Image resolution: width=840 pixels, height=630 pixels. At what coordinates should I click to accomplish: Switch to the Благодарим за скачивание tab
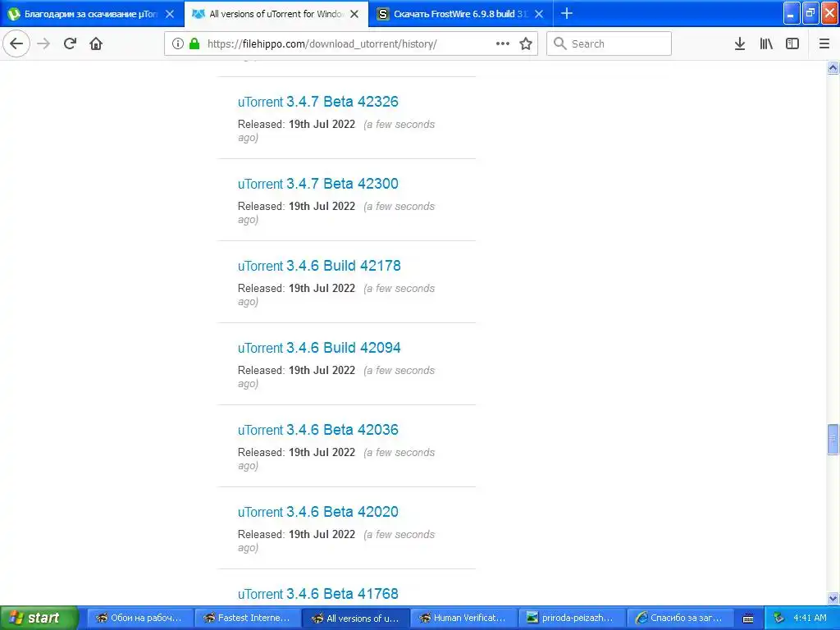pyautogui.click(x=92, y=14)
